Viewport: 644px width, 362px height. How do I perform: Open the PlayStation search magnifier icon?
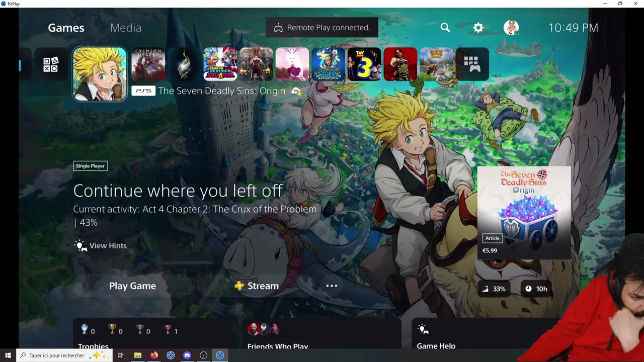tap(445, 28)
